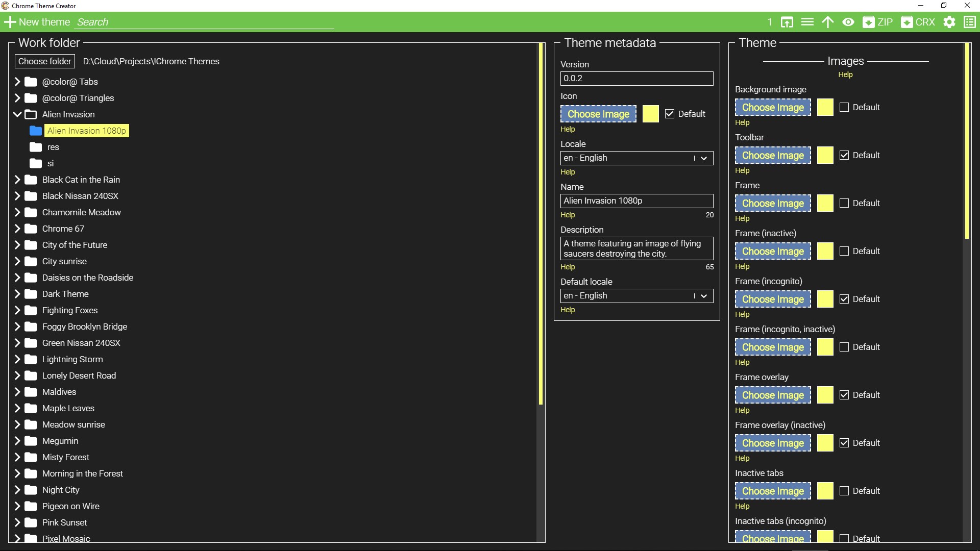This screenshot has width=980, height=551.
Task: Export theme as ZIP archive
Action: (x=877, y=22)
